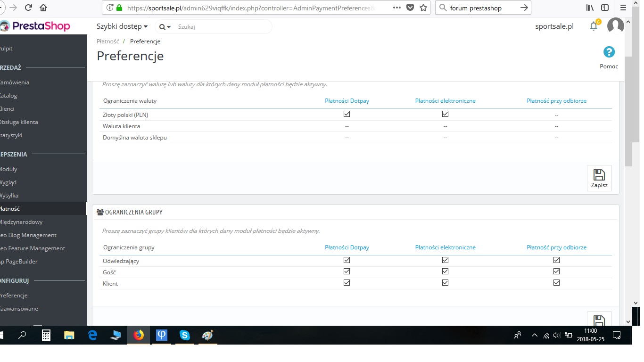Open the Firefox hamburger menu

623,8
